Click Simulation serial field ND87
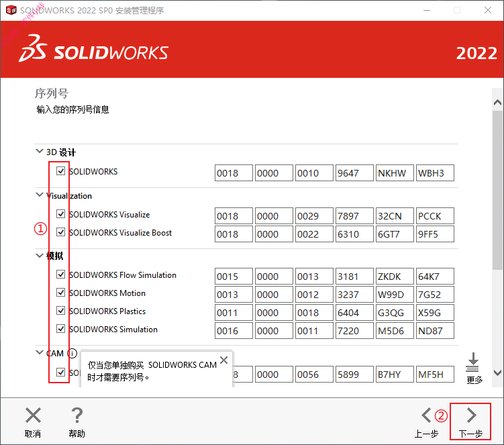 coord(435,330)
